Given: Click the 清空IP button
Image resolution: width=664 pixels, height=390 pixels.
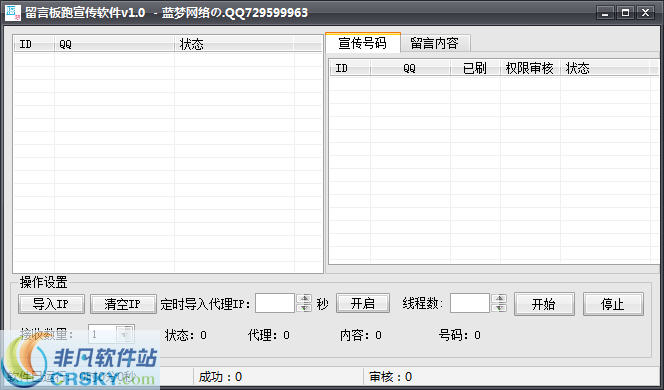Looking at the screenshot, I should [123, 304].
